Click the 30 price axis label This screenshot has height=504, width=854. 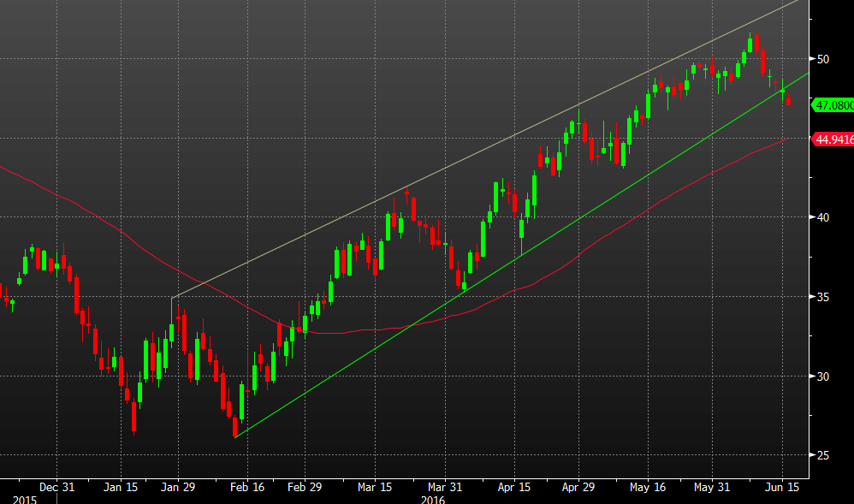(823, 377)
